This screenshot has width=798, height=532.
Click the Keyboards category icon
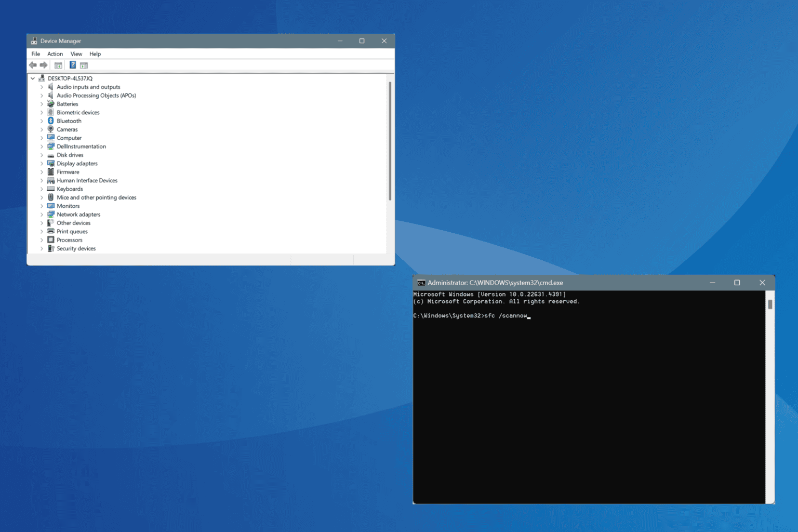[50, 189]
